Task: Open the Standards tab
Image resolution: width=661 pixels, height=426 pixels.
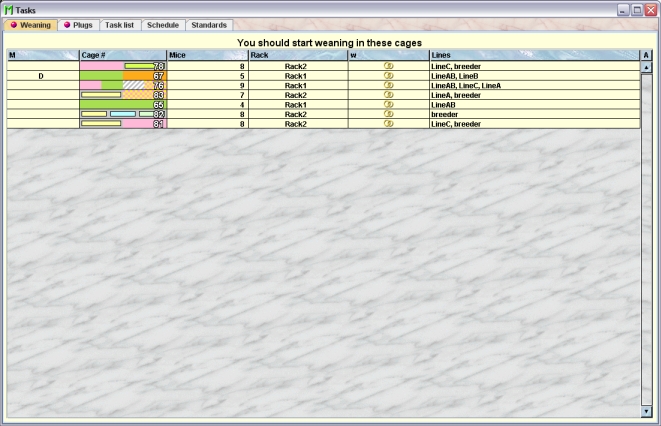Action: tap(209, 25)
